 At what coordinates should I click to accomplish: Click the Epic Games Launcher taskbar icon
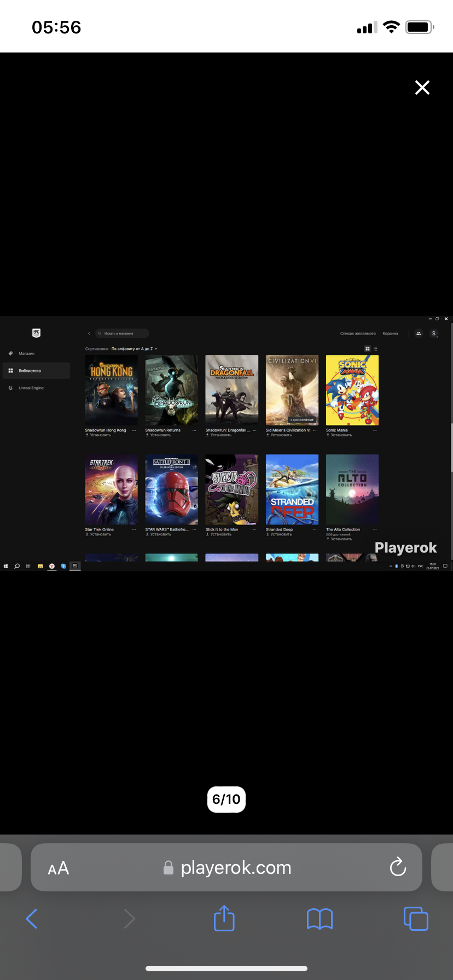[75, 566]
